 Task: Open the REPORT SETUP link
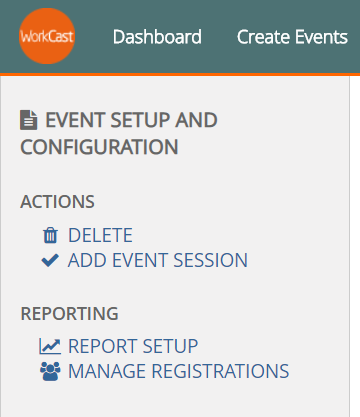(x=133, y=346)
